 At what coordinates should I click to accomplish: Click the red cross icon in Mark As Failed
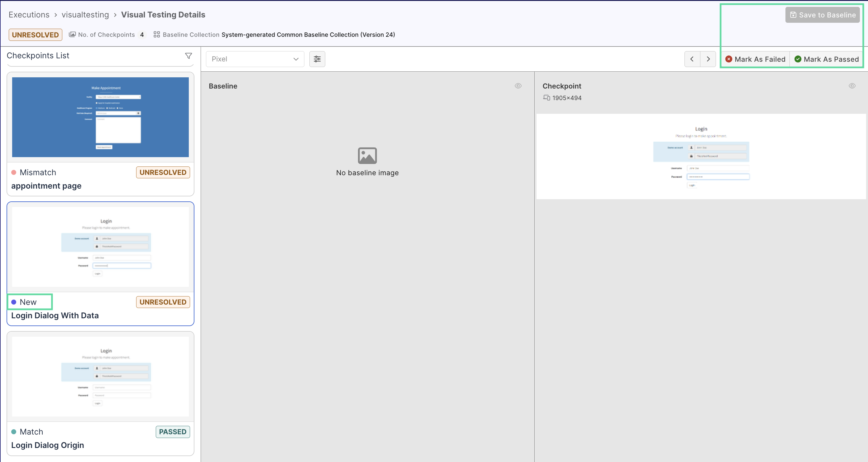(728, 59)
